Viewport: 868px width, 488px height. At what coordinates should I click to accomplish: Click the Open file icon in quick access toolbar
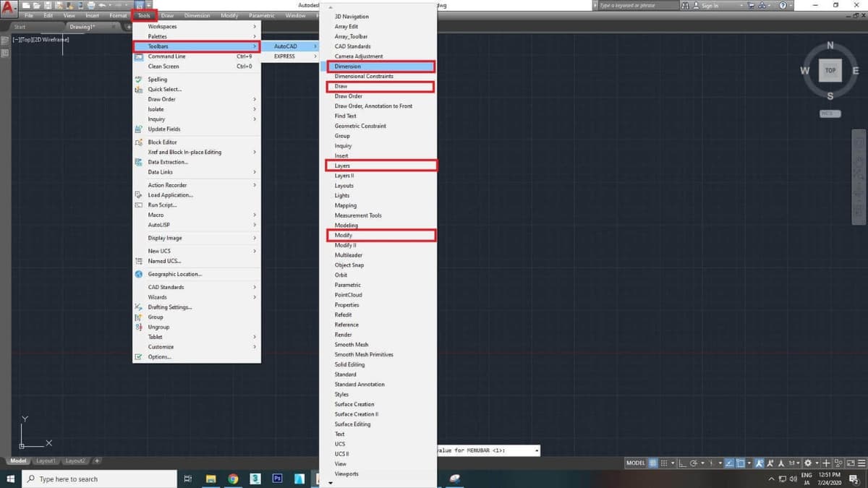37,5
